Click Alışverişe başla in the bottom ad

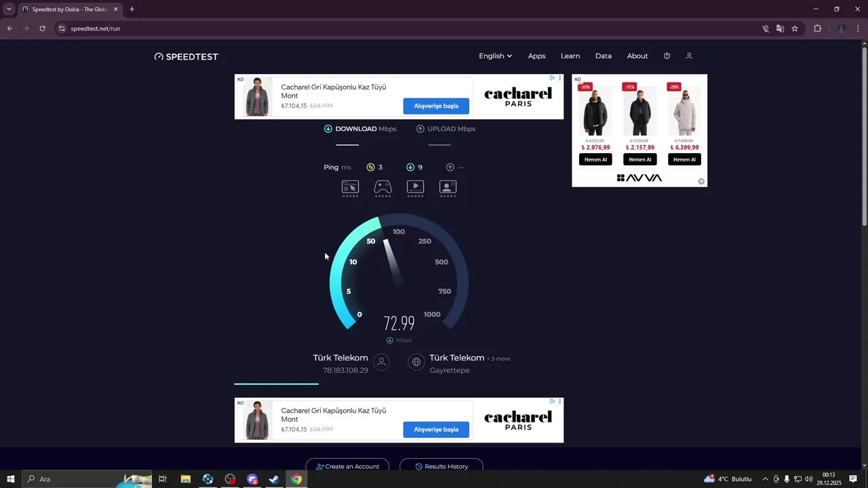point(436,429)
